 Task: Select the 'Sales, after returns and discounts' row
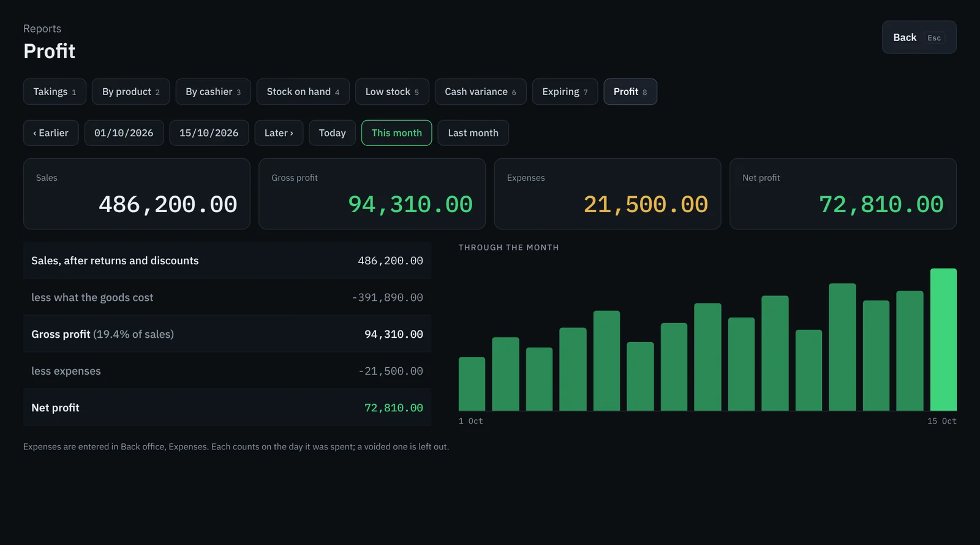pos(227,261)
